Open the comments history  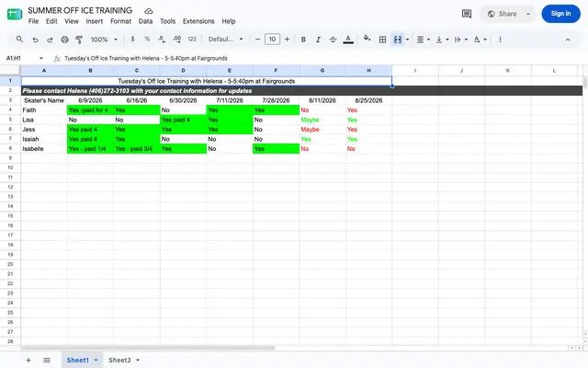point(467,14)
